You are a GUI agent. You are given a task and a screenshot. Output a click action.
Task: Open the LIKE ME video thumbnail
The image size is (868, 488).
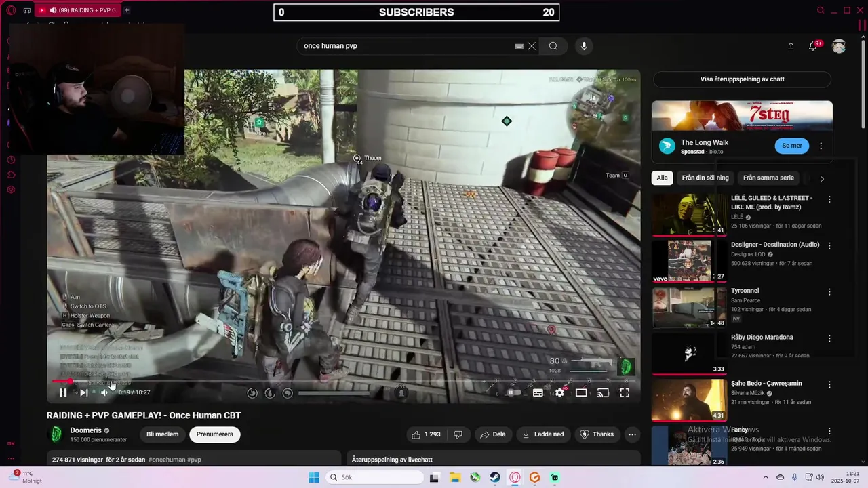[x=689, y=215]
